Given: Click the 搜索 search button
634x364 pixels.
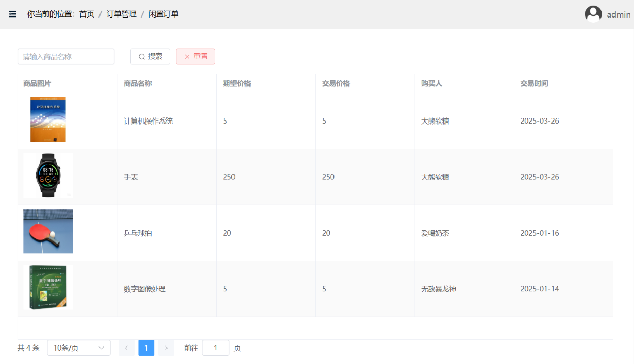Looking at the screenshot, I should [x=150, y=57].
